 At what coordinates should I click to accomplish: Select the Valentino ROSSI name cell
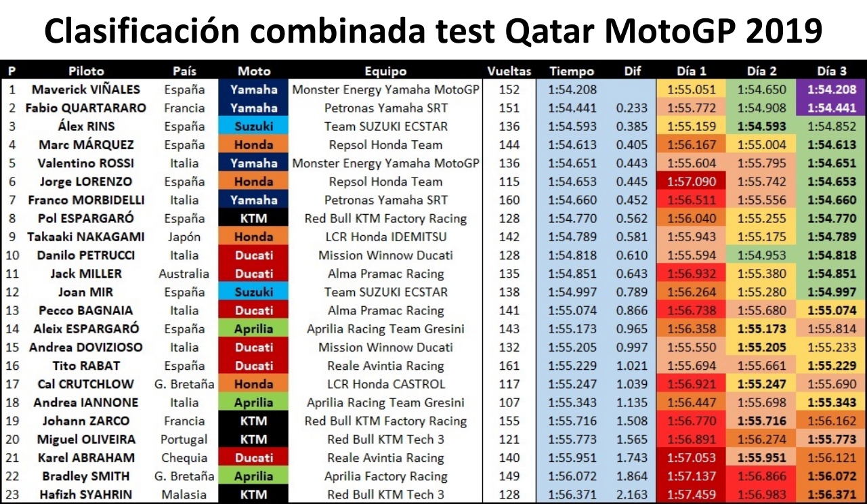pos(86,163)
